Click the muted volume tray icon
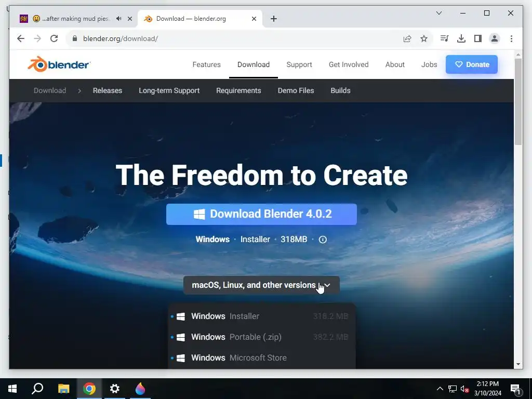 (x=464, y=389)
